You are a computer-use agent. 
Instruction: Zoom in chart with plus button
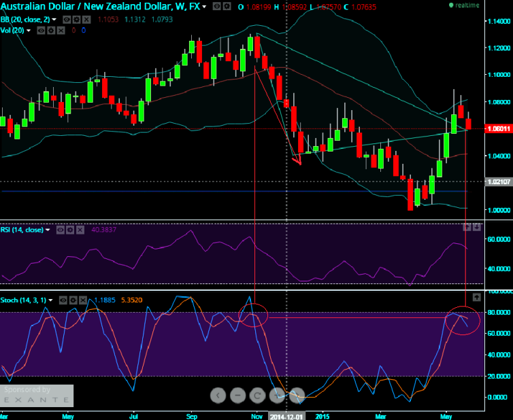277,396
